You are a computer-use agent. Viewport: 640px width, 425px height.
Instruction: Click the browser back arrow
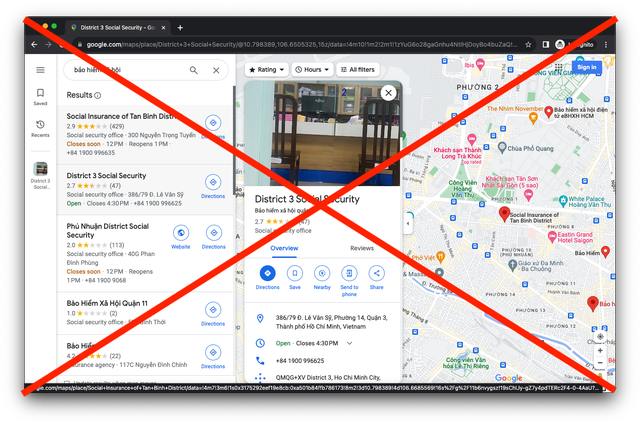tap(34, 45)
